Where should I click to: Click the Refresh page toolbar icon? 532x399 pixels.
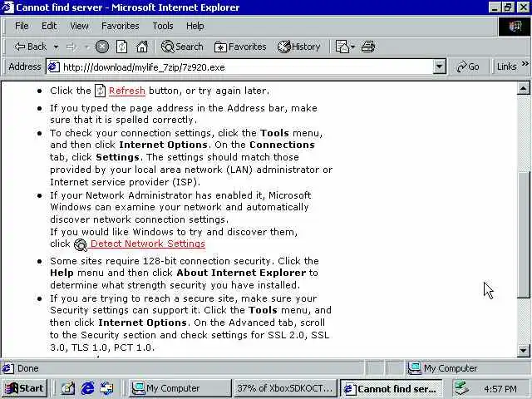122,47
